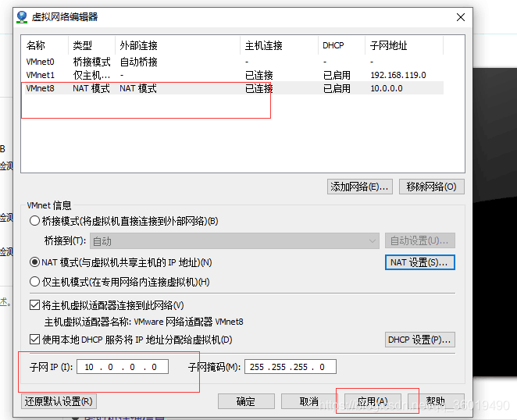Click subnet address 10.0.0.0 cell
This screenshot has width=517, height=420.
click(x=387, y=88)
